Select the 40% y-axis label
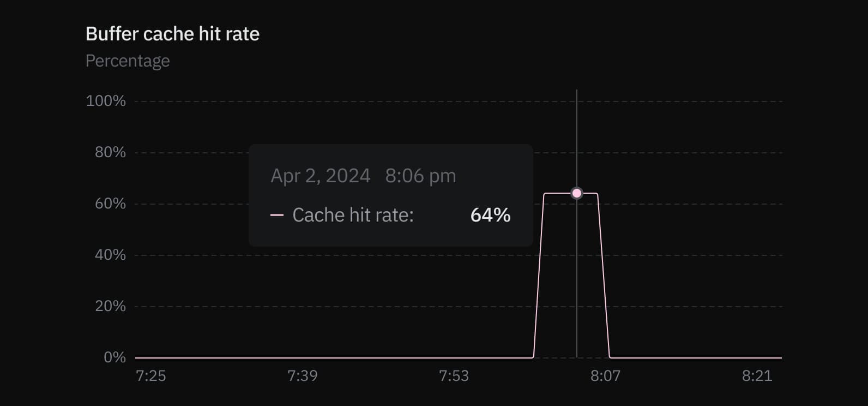Screen dimensions: 868x406 click(x=110, y=255)
